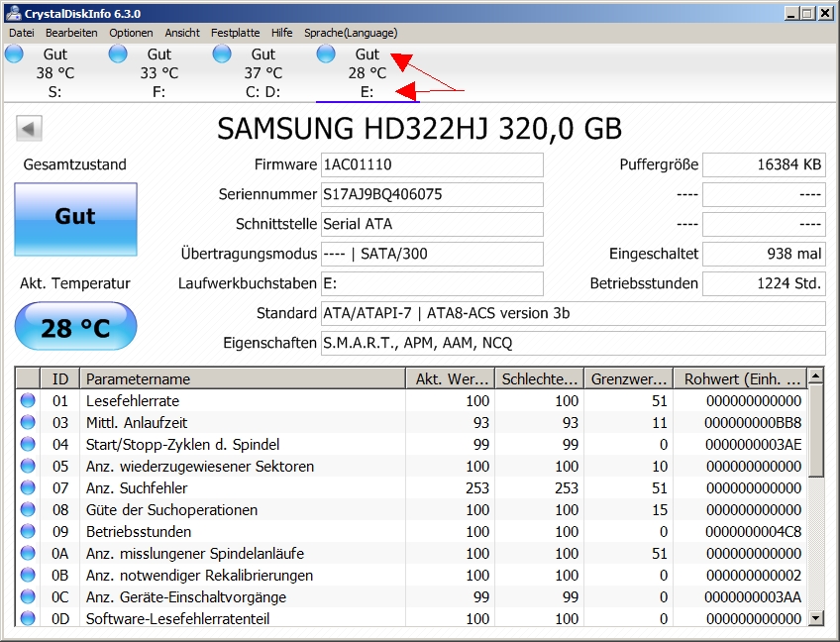This screenshot has height=642, width=840.
Task: Select the S: drive tab at 38 °C
Action: point(54,73)
